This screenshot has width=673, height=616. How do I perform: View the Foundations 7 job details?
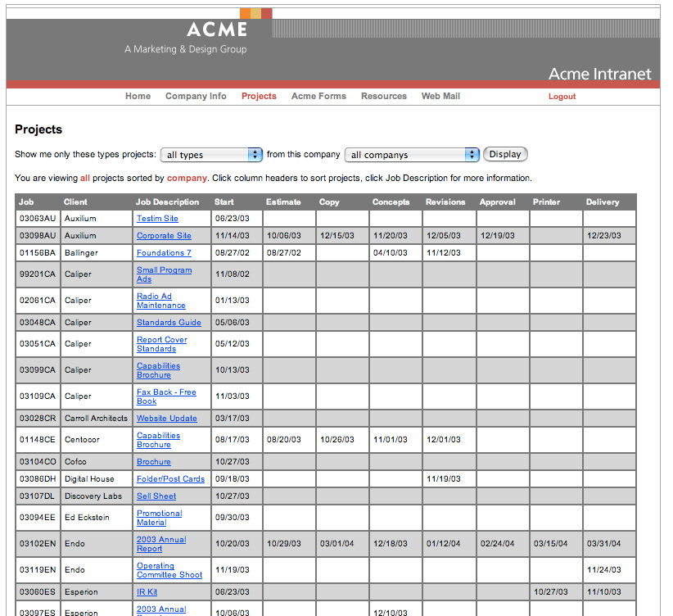[164, 253]
